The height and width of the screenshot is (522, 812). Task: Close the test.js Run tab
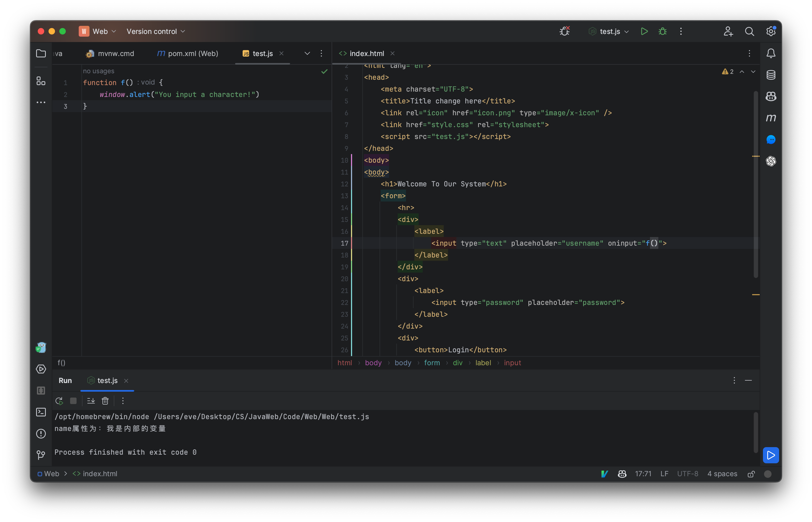tap(126, 381)
